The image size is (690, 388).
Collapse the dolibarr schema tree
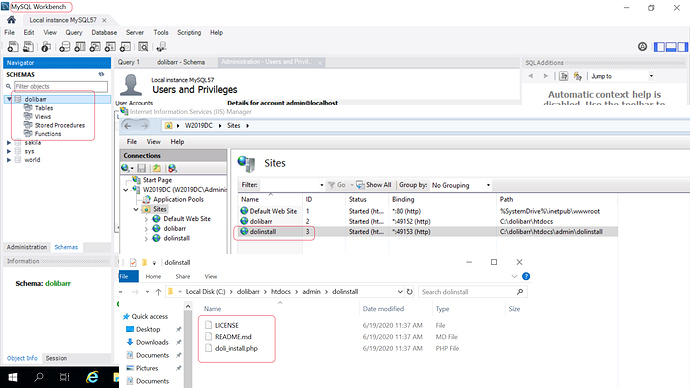pyautogui.click(x=9, y=99)
